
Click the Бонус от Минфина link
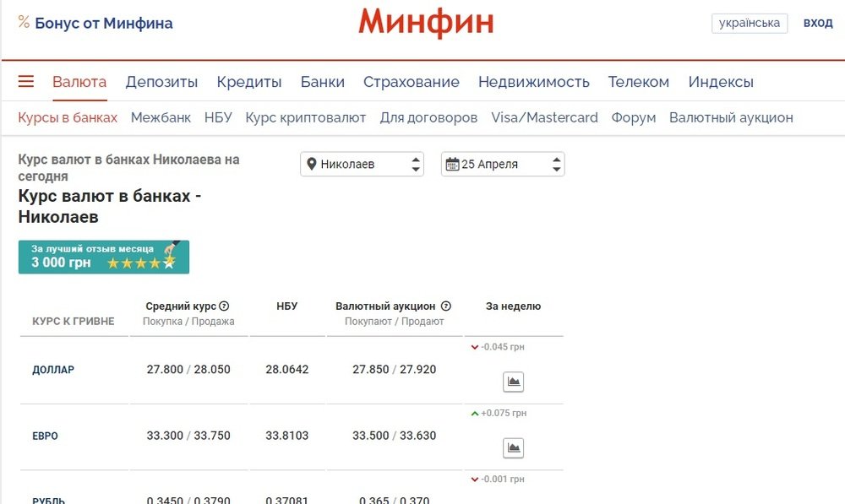103,23
